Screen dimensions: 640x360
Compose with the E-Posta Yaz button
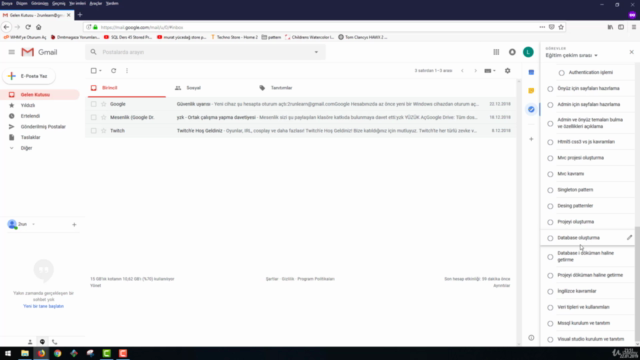pyautogui.click(x=29, y=76)
